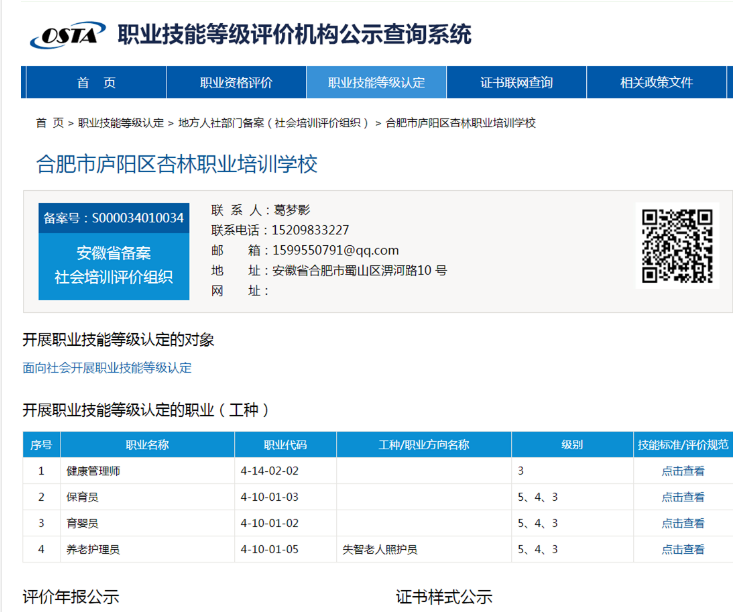Click the code 4-10-01-03
The height and width of the screenshot is (612, 752).
coord(270,497)
